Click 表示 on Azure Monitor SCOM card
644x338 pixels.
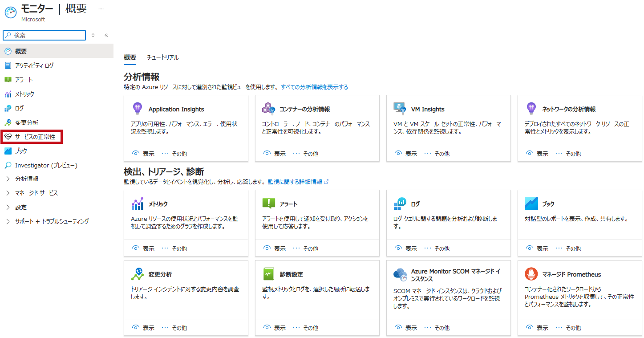pyautogui.click(x=406, y=328)
